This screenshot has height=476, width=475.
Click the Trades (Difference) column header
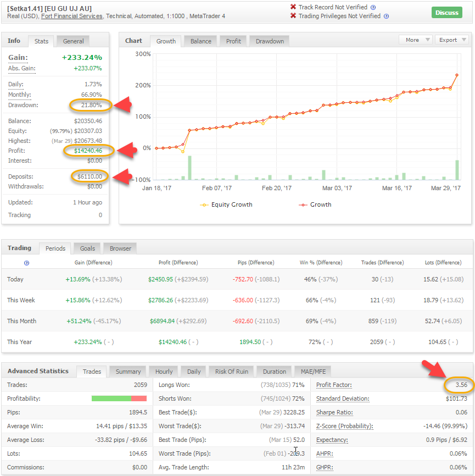pyautogui.click(x=382, y=263)
